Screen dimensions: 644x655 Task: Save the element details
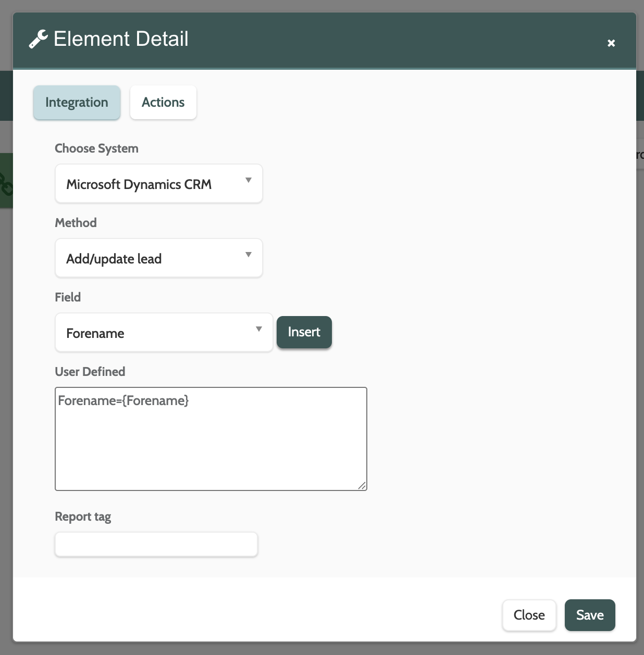(x=590, y=615)
